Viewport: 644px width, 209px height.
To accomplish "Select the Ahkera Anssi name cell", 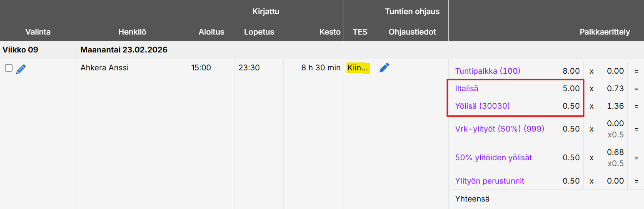I will coord(105,68).
